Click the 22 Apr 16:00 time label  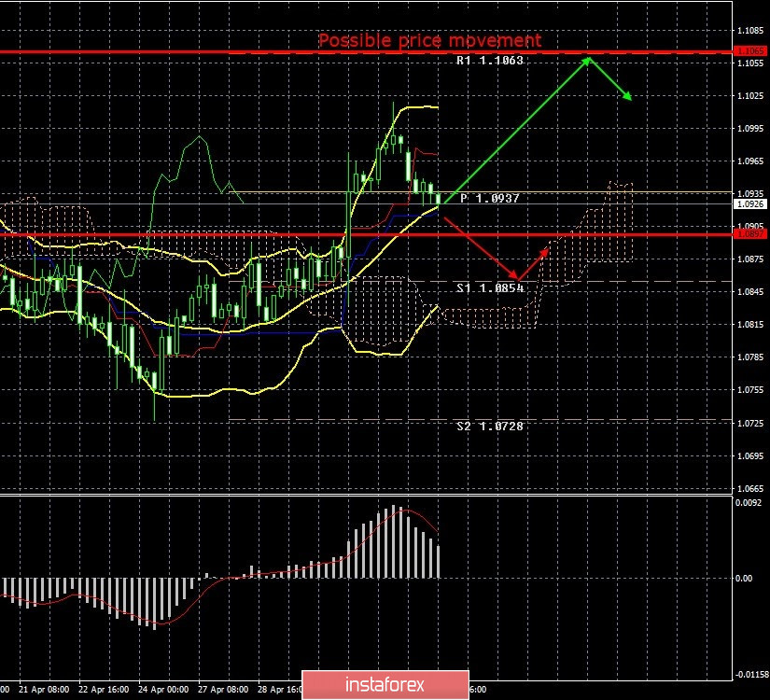104,690
